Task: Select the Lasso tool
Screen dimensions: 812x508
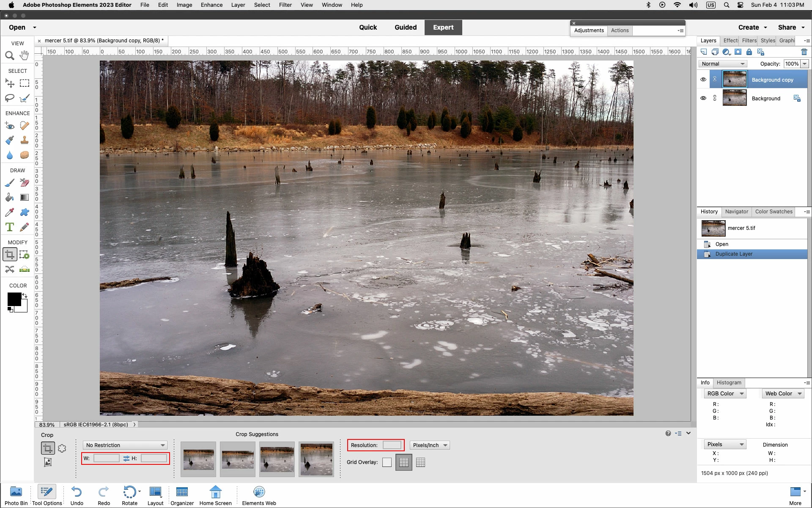Action: [9, 98]
